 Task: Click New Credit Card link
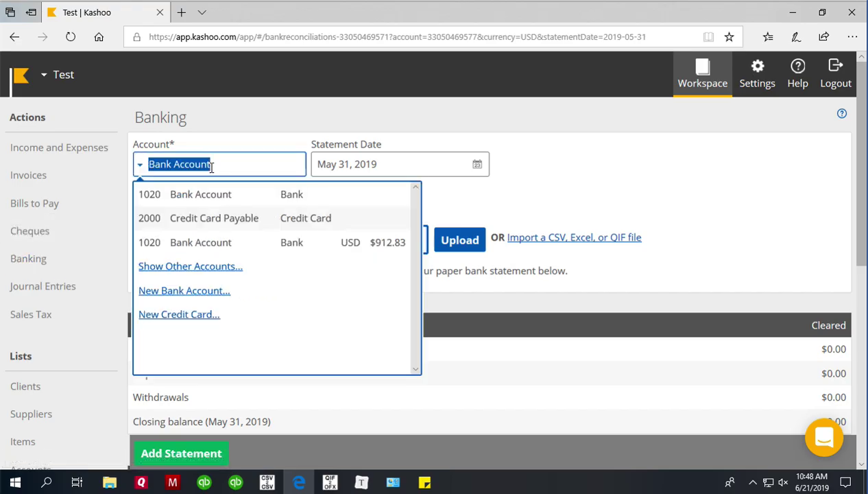tap(179, 314)
